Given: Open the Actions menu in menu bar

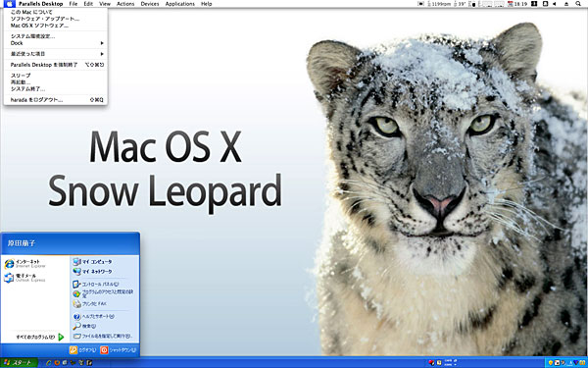Looking at the screenshot, I should [125, 4].
